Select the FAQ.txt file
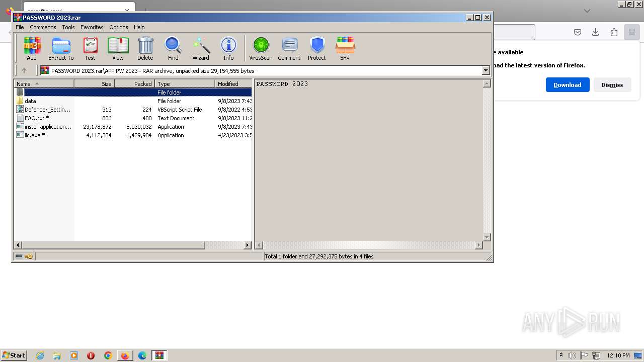Image resolution: width=644 pixels, height=362 pixels. [133, 118]
